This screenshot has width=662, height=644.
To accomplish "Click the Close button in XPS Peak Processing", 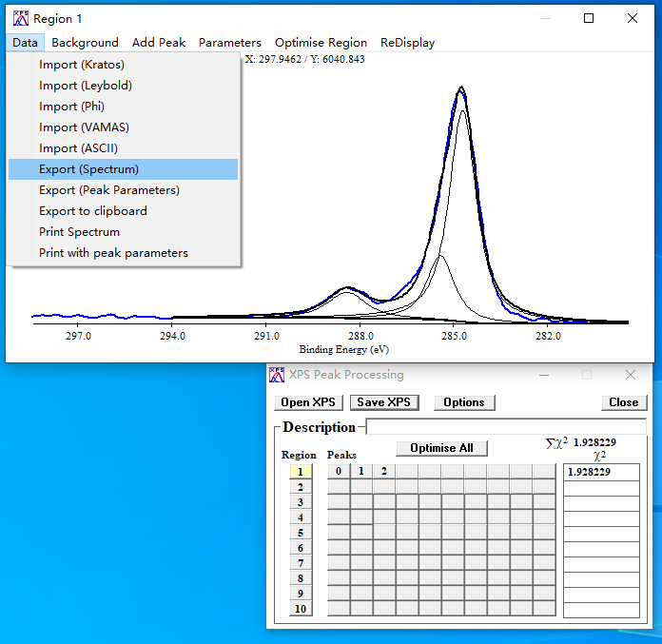I will click(x=624, y=402).
